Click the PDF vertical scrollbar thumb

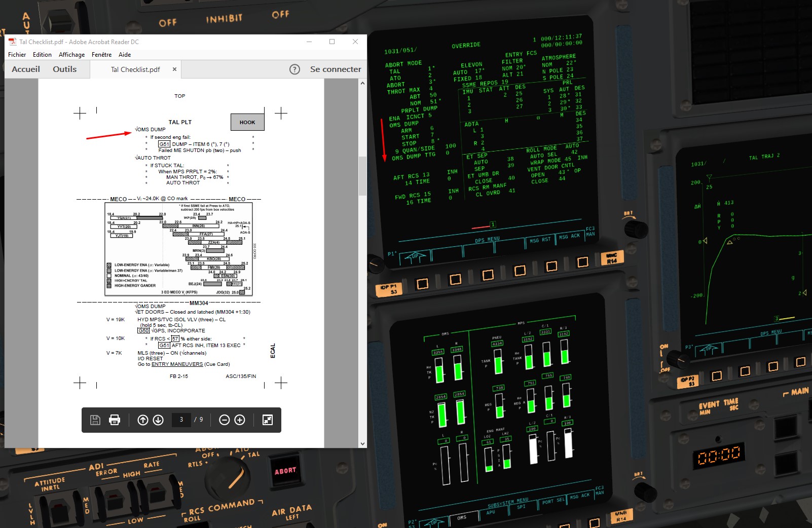click(362, 176)
